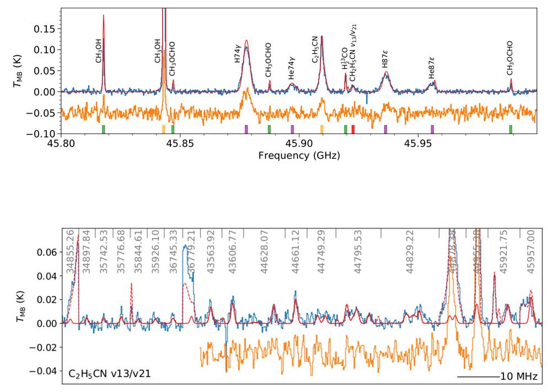Click the orange marker below the C2H5CN peak
The width and height of the screenshot is (548, 392).
pos(322,128)
